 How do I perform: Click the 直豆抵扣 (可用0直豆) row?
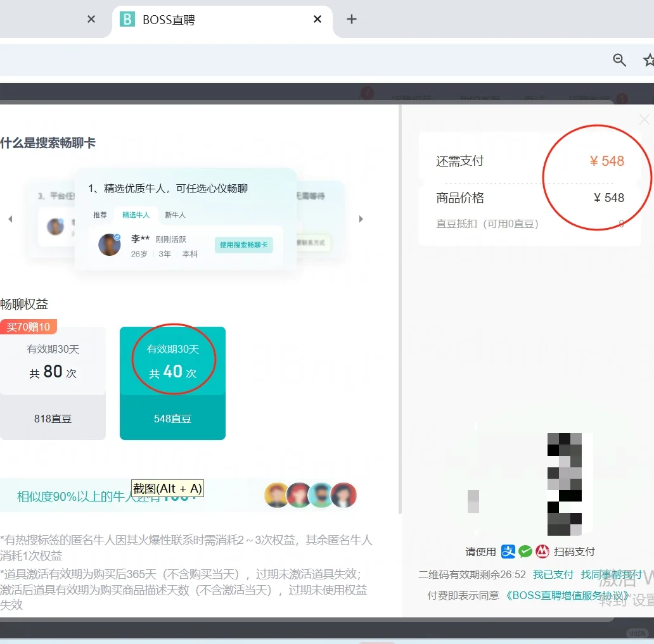[x=530, y=224]
